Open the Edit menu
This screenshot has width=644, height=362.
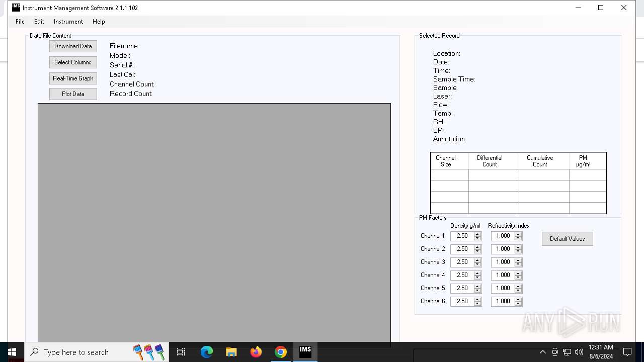tap(39, 22)
